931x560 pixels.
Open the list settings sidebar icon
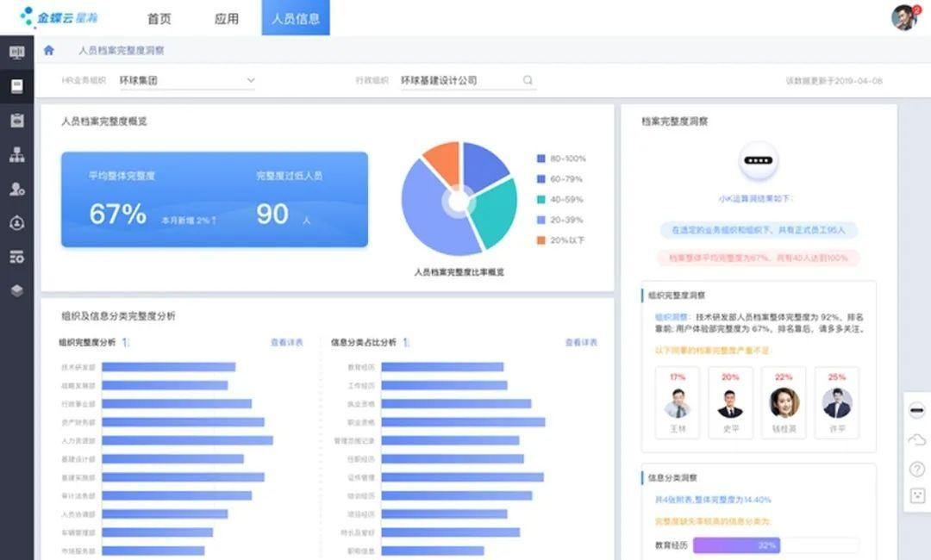(x=16, y=257)
